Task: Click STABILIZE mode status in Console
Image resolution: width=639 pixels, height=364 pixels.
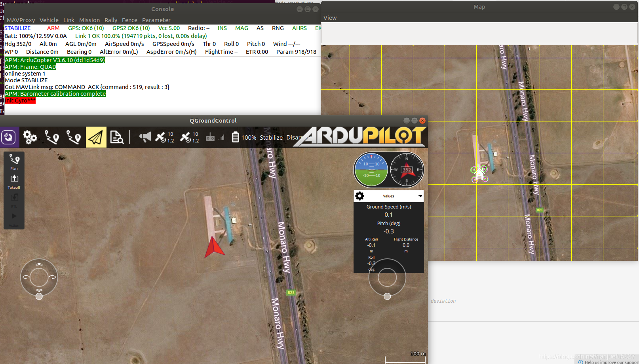Action: point(17,28)
